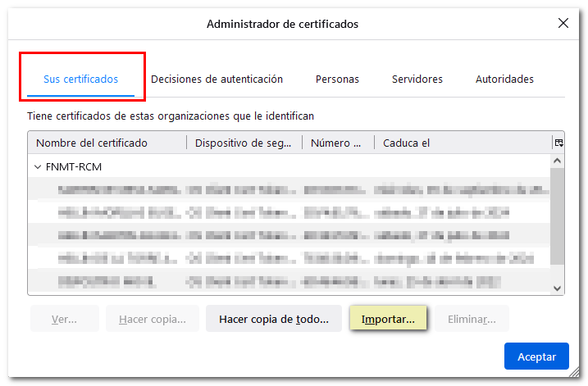Click the certificate list vertical scrollbar thumb
This screenshot has height=386, width=588.
tap(558, 217)
